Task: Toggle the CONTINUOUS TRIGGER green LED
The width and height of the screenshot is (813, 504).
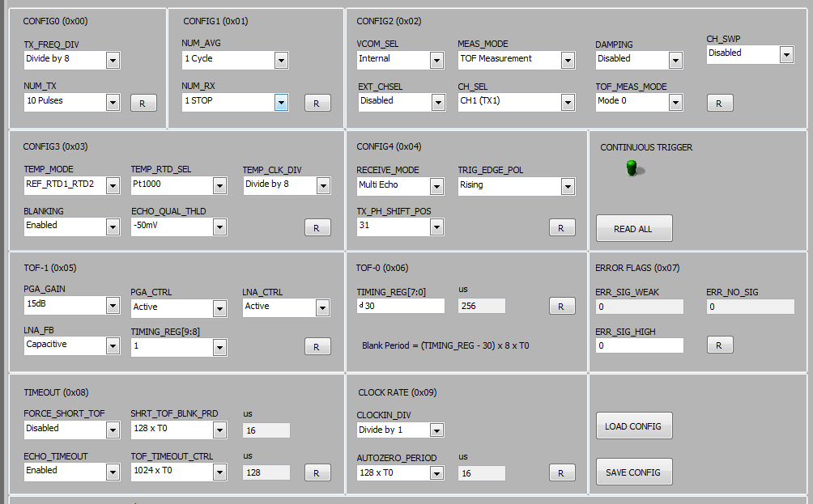Action: point(632,167)
